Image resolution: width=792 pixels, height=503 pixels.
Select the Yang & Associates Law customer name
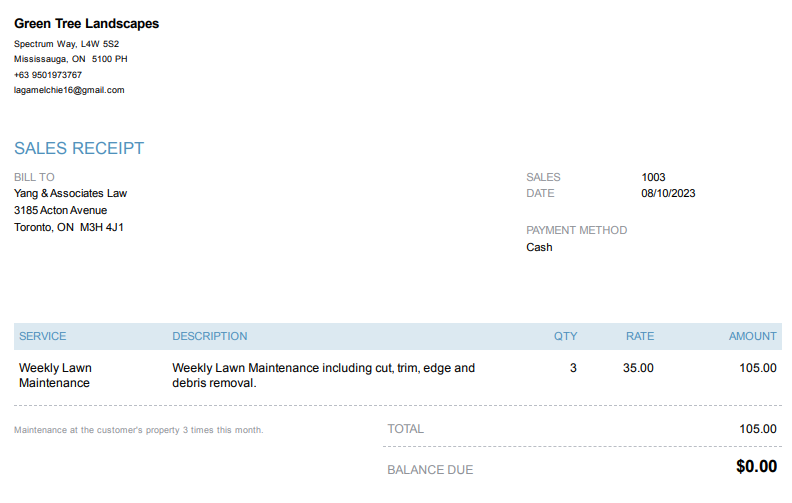[71, 193]
